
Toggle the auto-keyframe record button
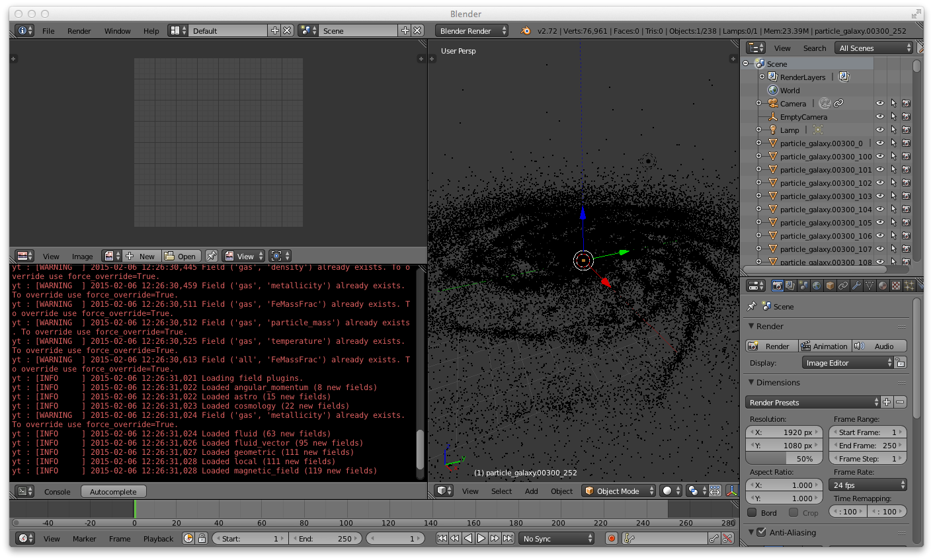click(x=612, y=538)
